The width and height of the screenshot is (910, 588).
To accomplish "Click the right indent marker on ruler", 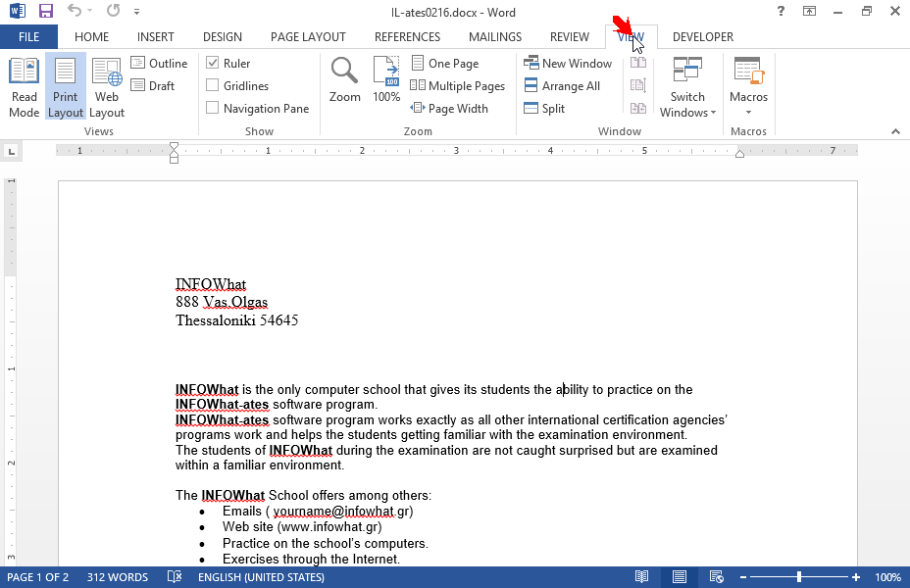I will pos(740,154).
